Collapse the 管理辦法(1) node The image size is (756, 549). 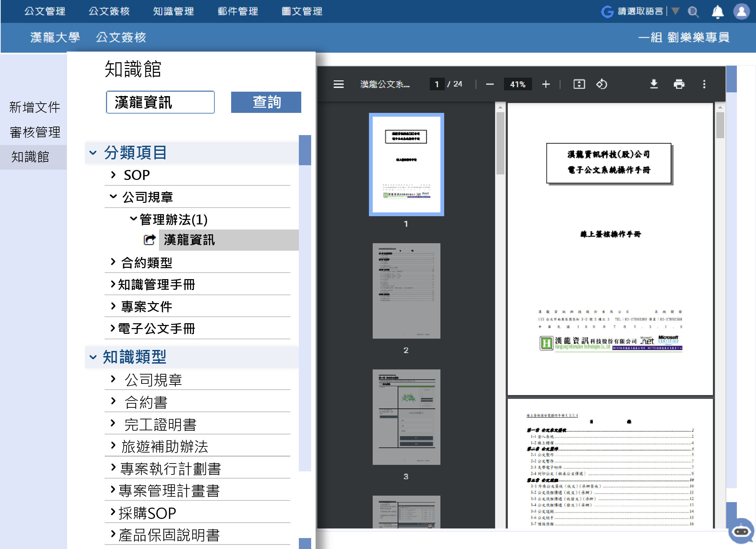coord(133,219)
